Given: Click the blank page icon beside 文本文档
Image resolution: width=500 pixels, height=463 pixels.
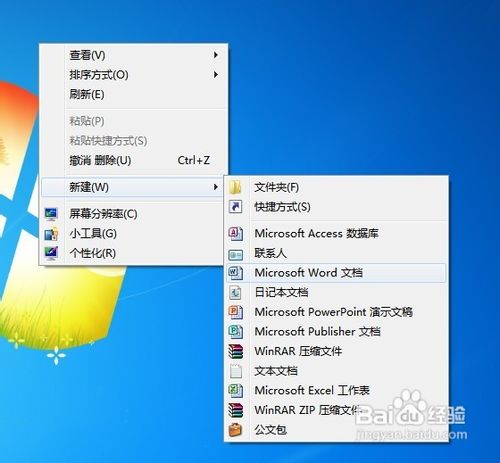Looking at the screenshot, I should click(236, 371).
